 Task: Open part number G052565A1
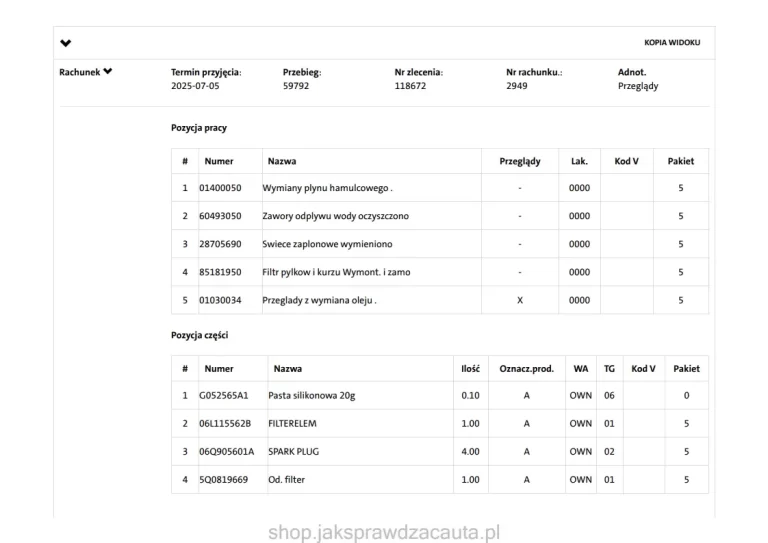pyautogui.click(x=223, y=396)
